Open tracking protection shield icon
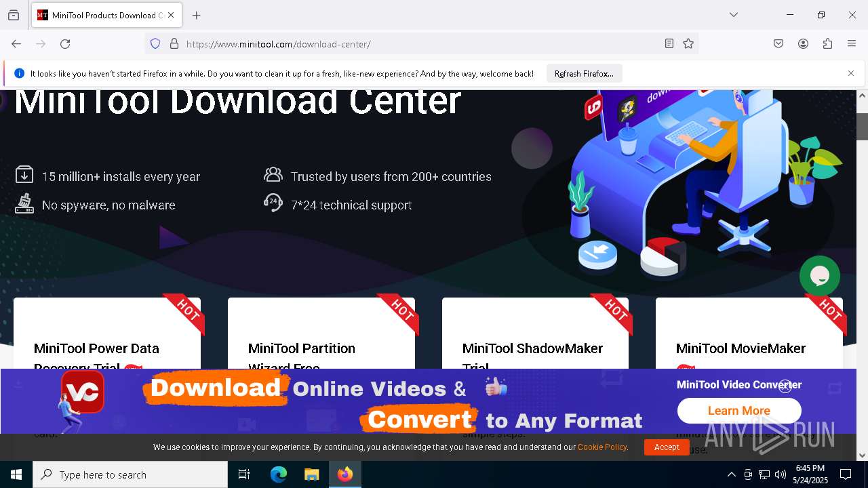The height and width of the screenshot is (488, 868). 155,43
